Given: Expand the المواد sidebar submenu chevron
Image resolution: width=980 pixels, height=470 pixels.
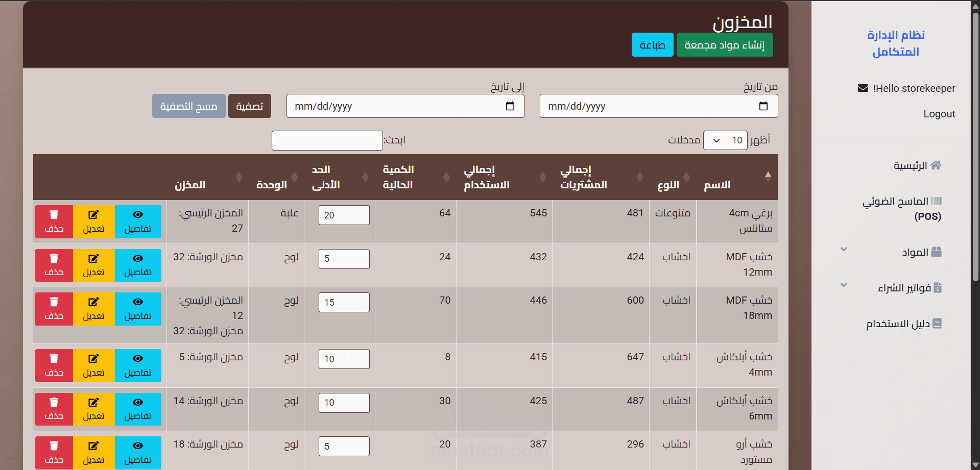Looking at the screenshot, I should (x=844, y=250).
